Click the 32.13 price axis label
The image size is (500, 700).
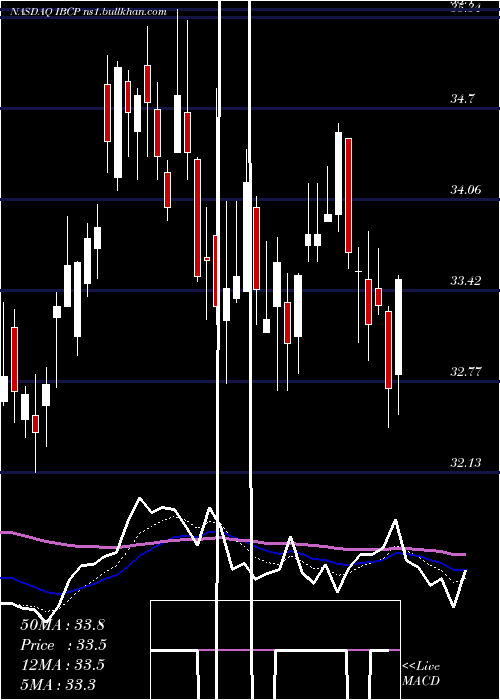click(x=466, y=462)
